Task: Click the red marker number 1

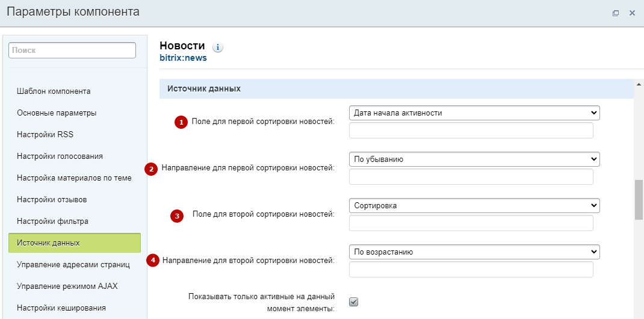Action: pyautogui.click(x=181, y=122)
